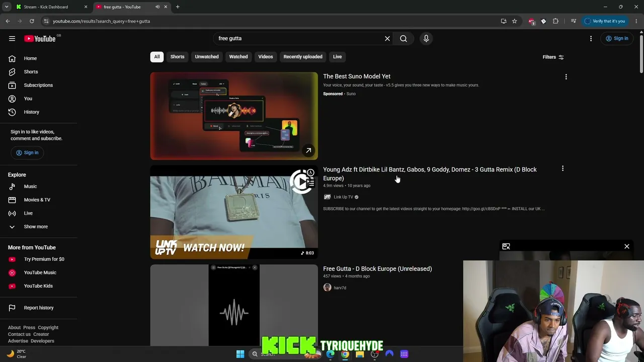Screen dimensions: 644x362
Task: Select the Recently uploaded filter chip
Action: tap(303, 57)
